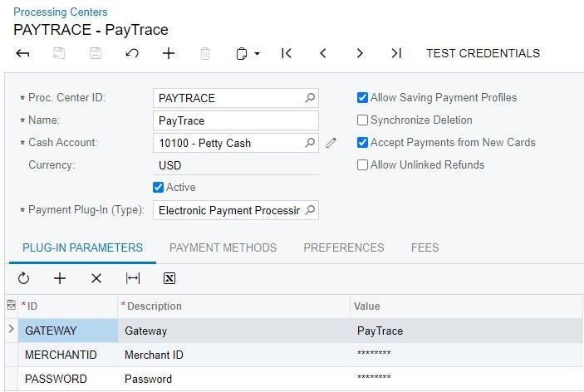This screenshot has width=584, height=392.
Task: Open the Processing Centers breadcrumb link
Action: pos(61,12)
